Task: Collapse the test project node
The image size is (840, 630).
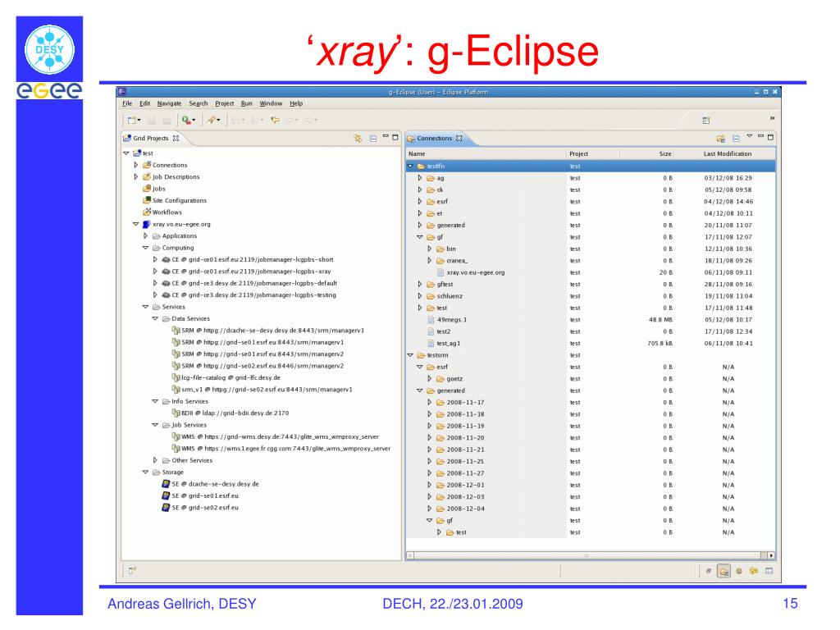Action: [x=126, y=153]
